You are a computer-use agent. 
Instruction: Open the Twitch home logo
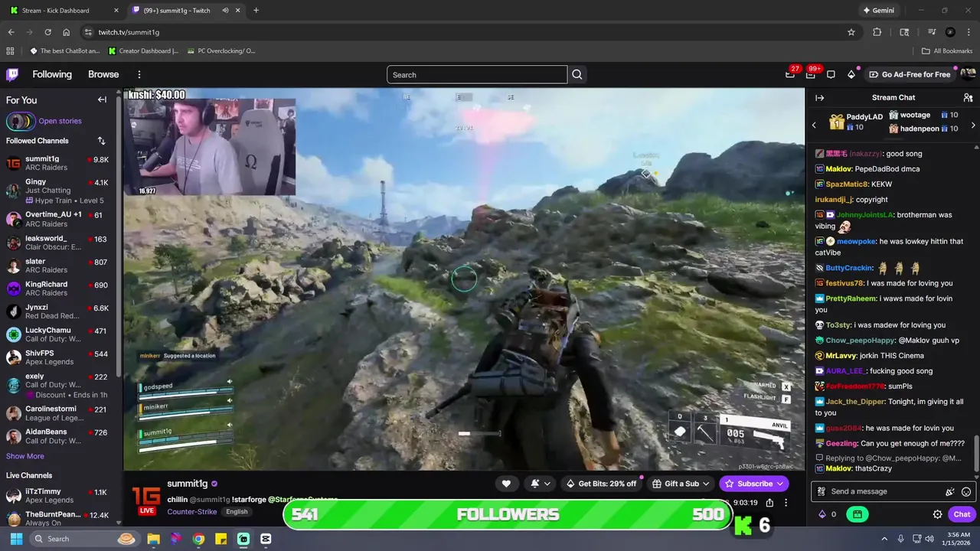click(x=12, y=74)
